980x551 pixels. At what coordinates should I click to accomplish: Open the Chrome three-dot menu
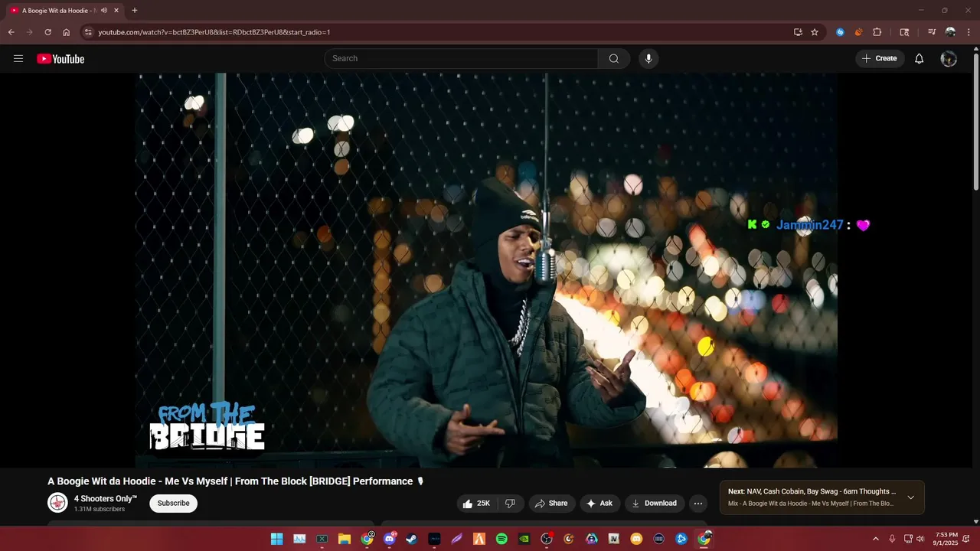(969, 32)
